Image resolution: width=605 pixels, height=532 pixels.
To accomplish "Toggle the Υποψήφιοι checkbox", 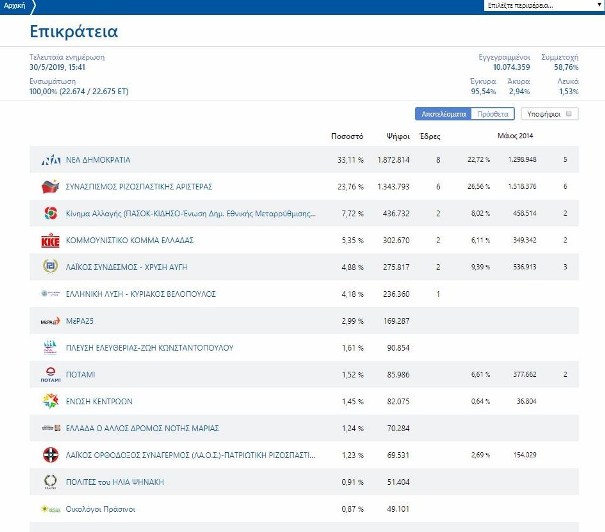I will [568, 113].
